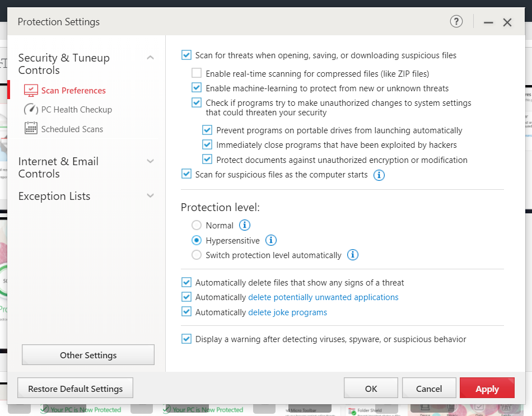
Task: Choose Switch protection level automatically
Action: (197, 255)
